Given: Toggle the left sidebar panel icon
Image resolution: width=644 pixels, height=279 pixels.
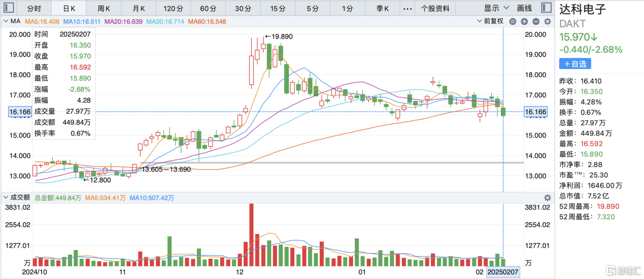Looking at the screenshot, I should [9, 8].
